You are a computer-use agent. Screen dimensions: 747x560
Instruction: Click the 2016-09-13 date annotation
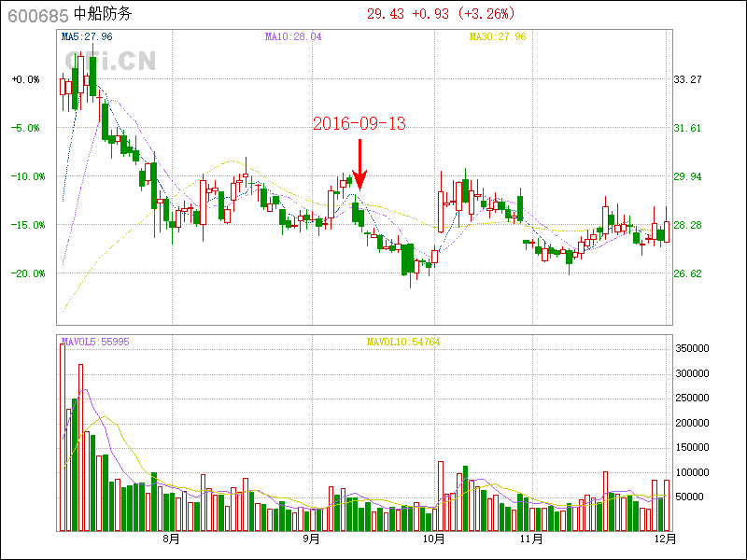[359, 123]
